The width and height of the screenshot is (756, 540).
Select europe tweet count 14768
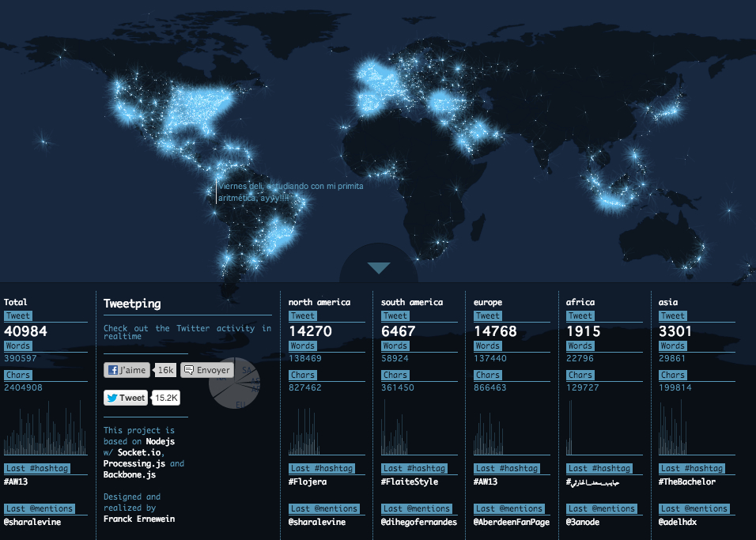[495, 331]
